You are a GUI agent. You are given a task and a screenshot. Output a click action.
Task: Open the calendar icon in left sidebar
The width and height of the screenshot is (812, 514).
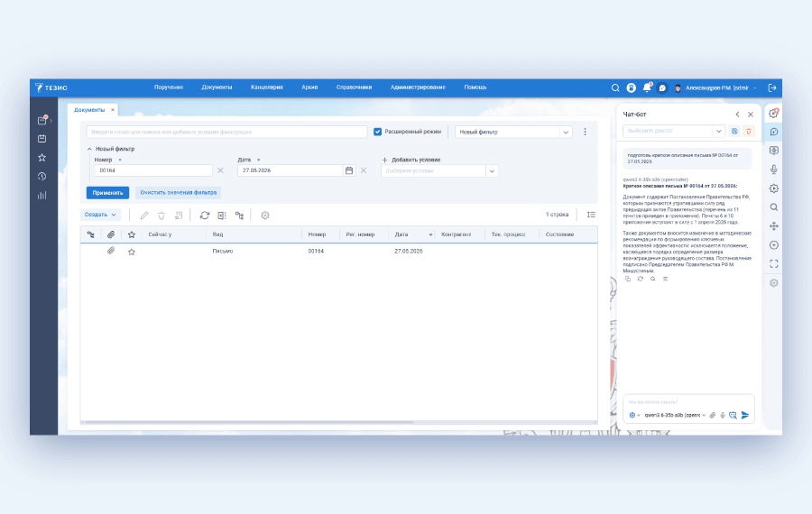click(x=42, y=139)
